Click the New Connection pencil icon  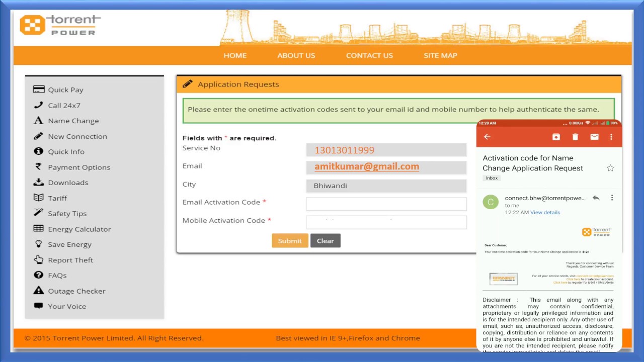[x=39, y=136]
